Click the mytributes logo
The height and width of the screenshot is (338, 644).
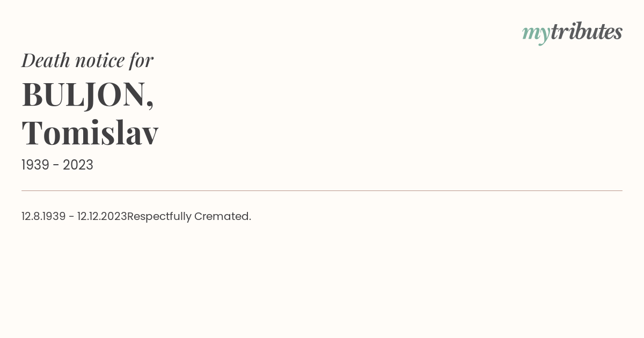(x=572, y=33)
